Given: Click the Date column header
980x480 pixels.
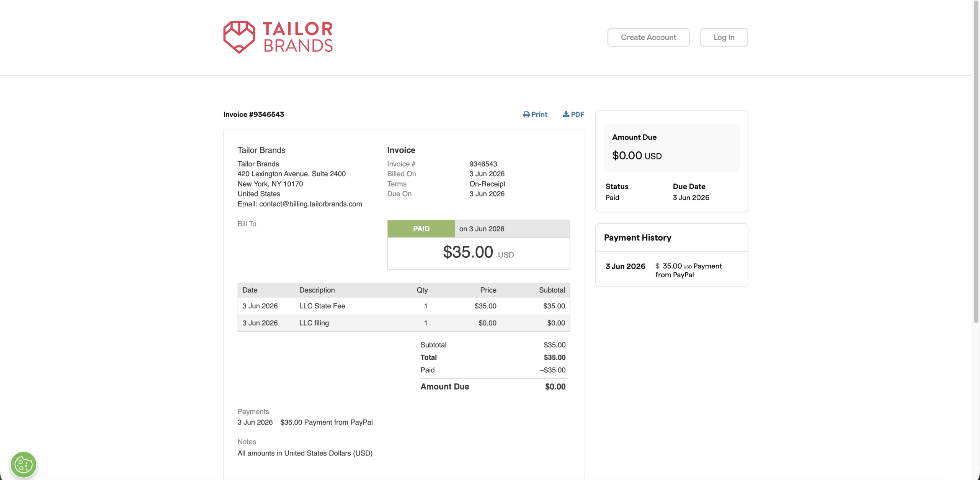Looking at the screenshot, I should coord(250,290).
